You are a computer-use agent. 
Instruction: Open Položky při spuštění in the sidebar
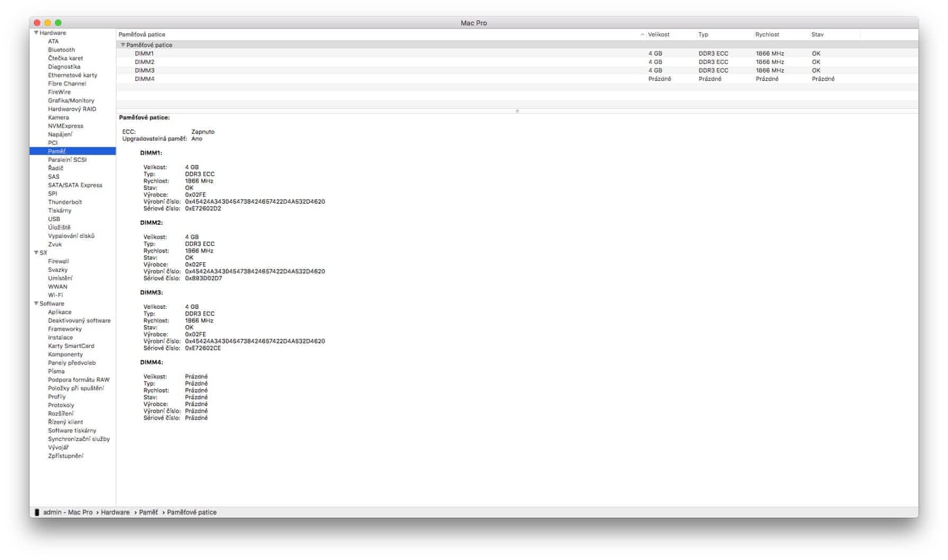76,388
